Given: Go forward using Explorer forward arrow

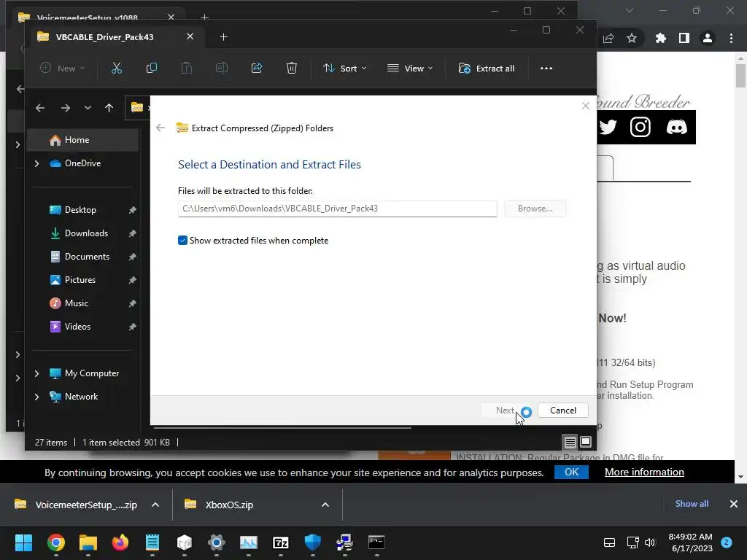Looking at the screenshot, I should (66, 108).
